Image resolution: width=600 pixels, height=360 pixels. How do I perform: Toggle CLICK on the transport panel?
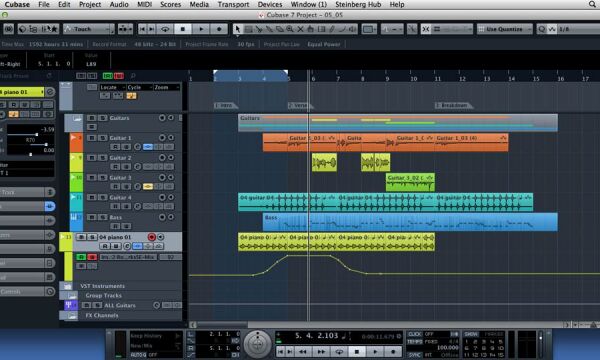coord(415,334)
